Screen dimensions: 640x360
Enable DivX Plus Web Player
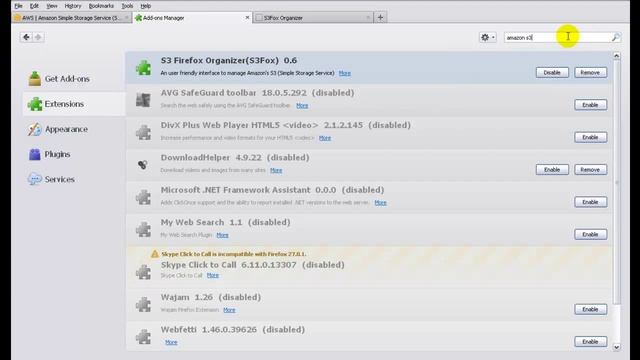[x=590, y=137]
